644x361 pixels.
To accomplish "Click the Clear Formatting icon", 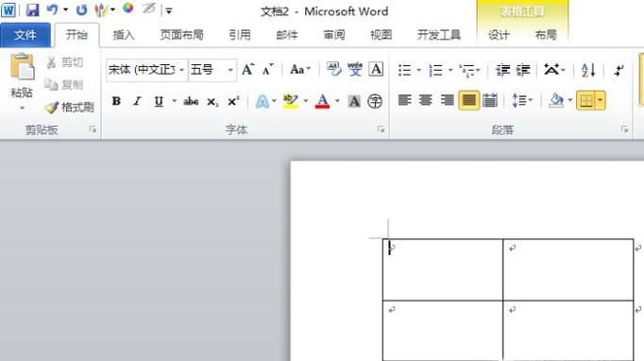I will tap(334, 69).
